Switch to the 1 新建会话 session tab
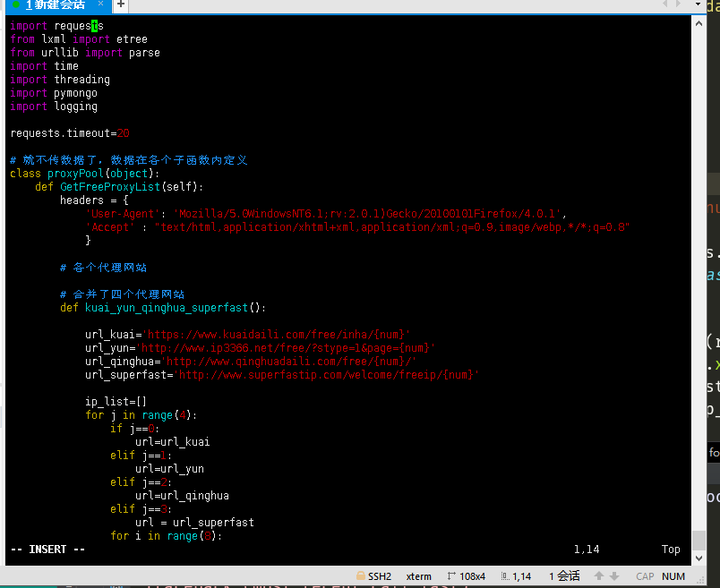Viewport: 720px width, 588px height. 56,5
